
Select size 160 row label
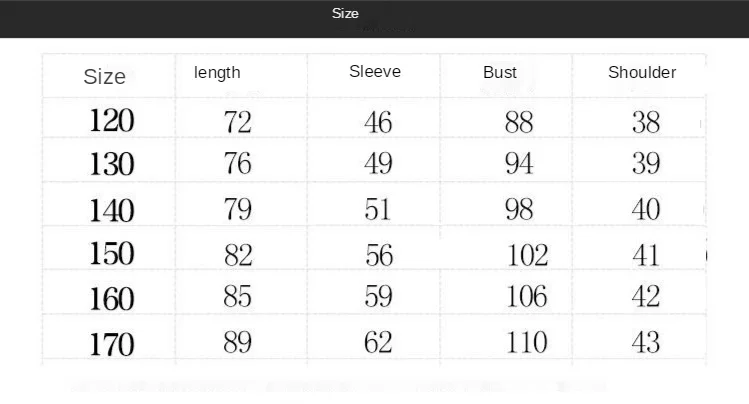pos(112,298)
